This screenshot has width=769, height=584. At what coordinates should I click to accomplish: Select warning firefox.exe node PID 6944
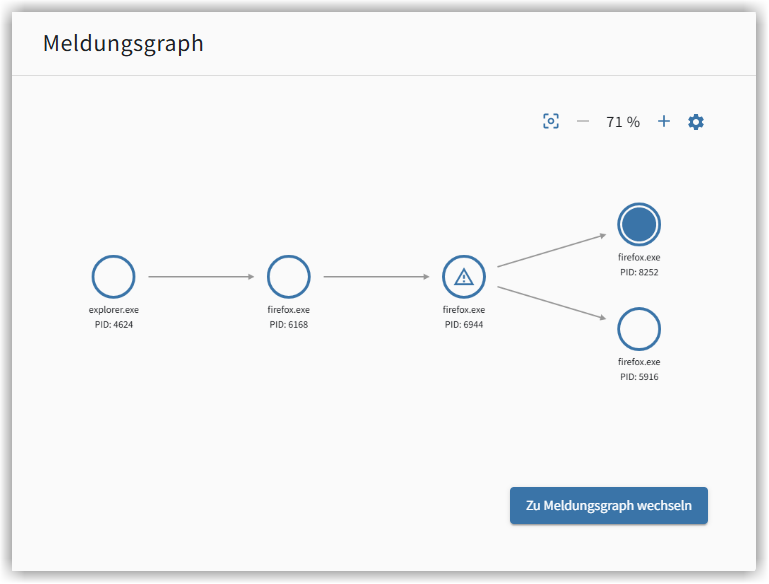coord(463,277)
